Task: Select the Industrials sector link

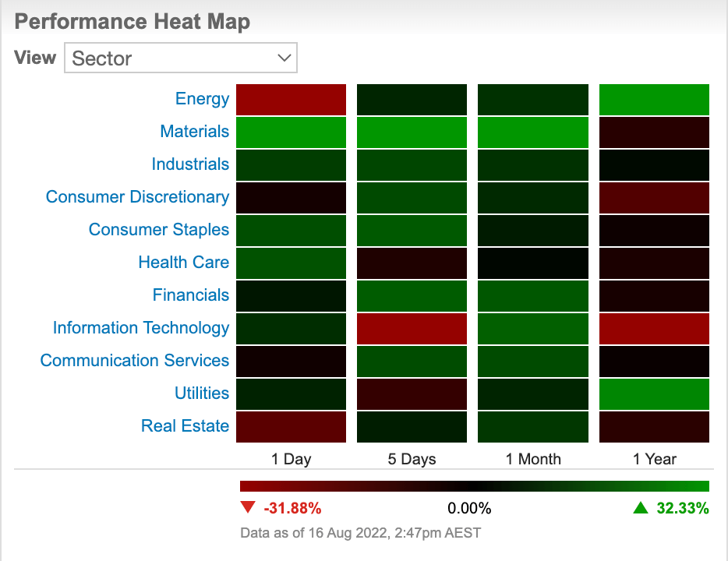Action: point(190,164)
